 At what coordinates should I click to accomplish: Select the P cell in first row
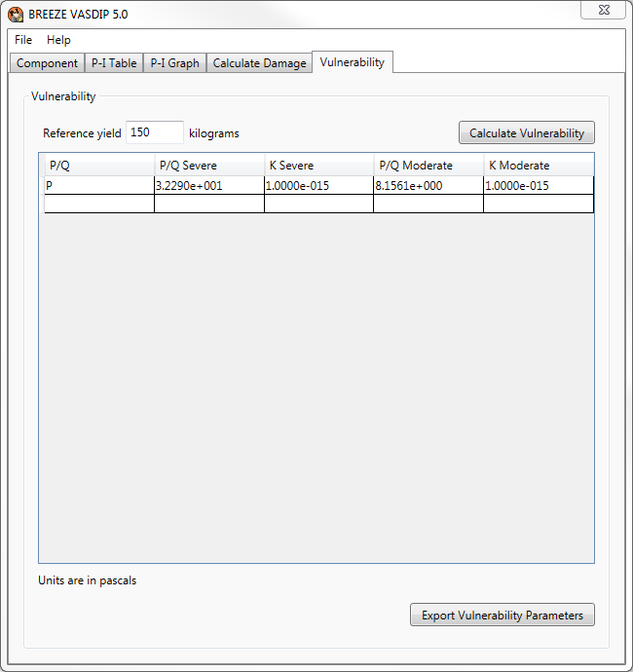[x=98, y=186]
